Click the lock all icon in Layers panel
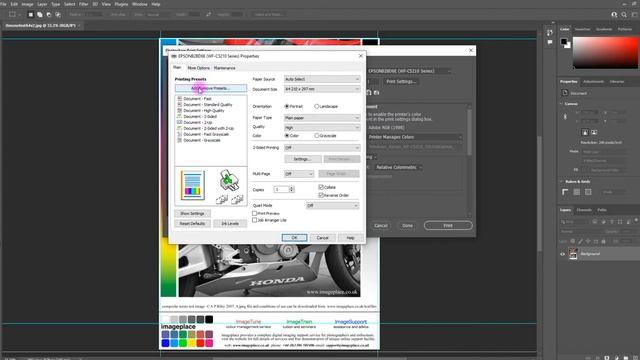This screenshot has width=640, height=360. click(604, 241)
